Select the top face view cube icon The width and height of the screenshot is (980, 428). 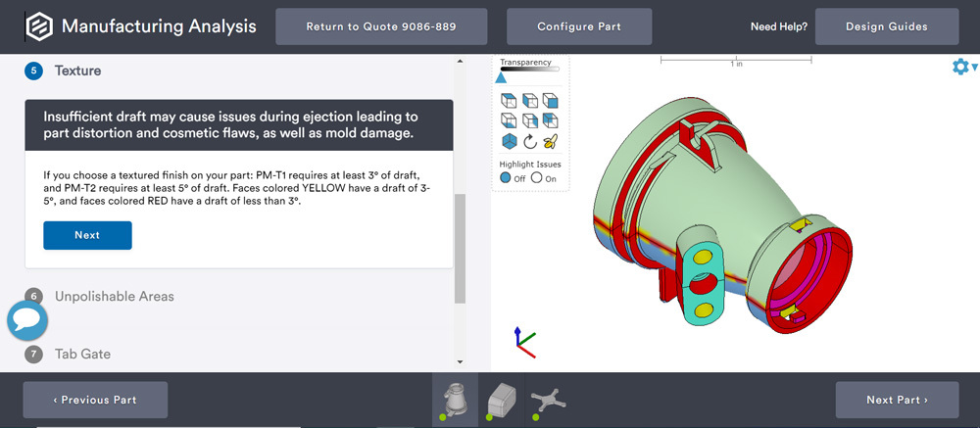click(509, 101)
